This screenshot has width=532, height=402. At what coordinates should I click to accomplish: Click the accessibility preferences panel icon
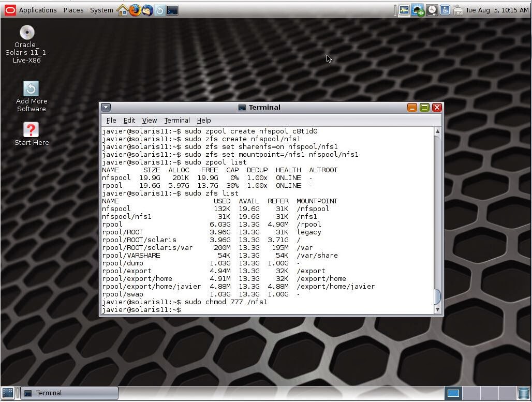[445, 10]
